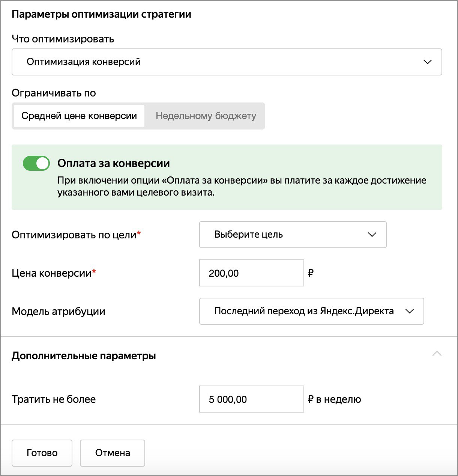Click the 'Дополнительные параметры' section header

pyautogui.click(x=84, y=356)
